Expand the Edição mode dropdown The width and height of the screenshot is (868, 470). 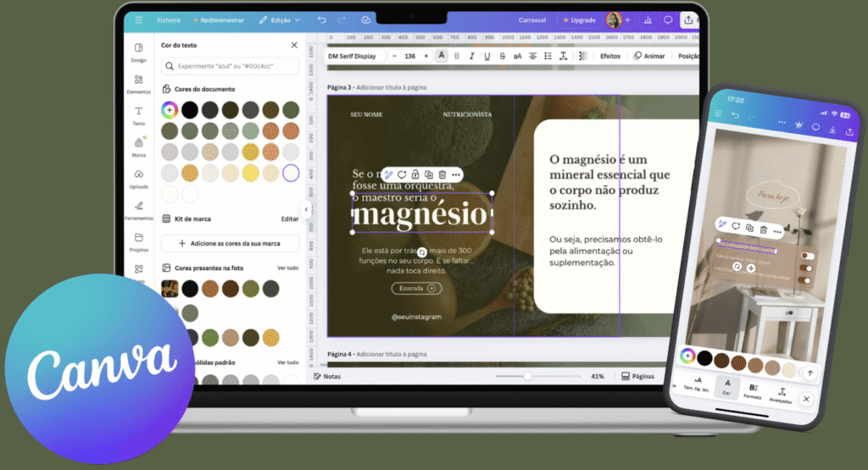pyautogui.click(x=280, y=20)
